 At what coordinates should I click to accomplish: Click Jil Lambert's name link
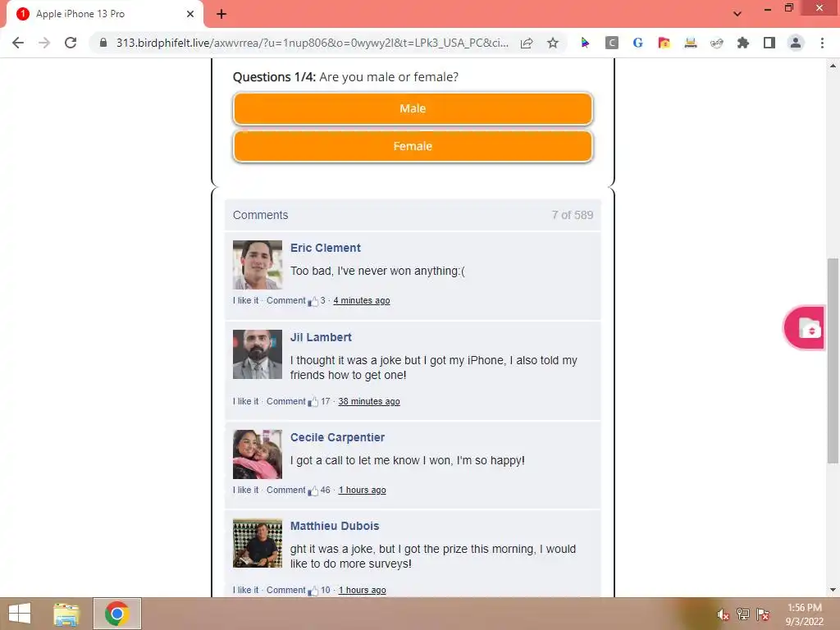(x=321, y=337)
